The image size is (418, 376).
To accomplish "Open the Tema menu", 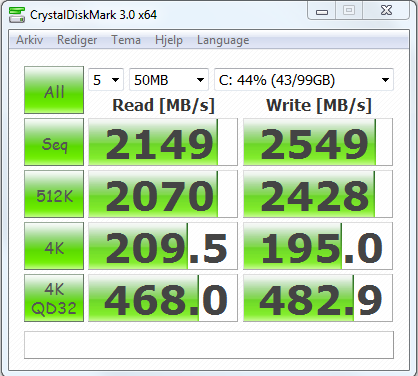I will point(126,40).
